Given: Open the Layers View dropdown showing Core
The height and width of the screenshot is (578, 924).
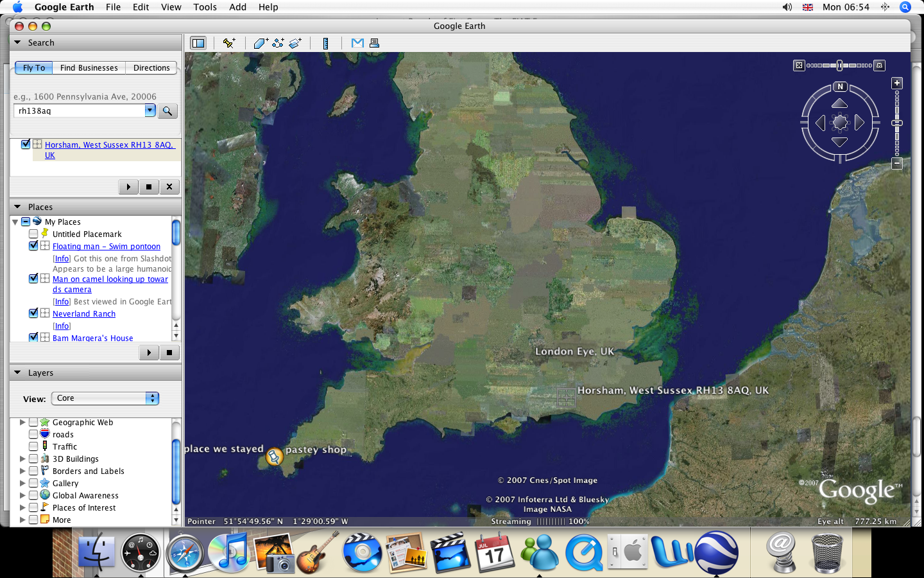Looking at the screenshot, I should [105, 399].
